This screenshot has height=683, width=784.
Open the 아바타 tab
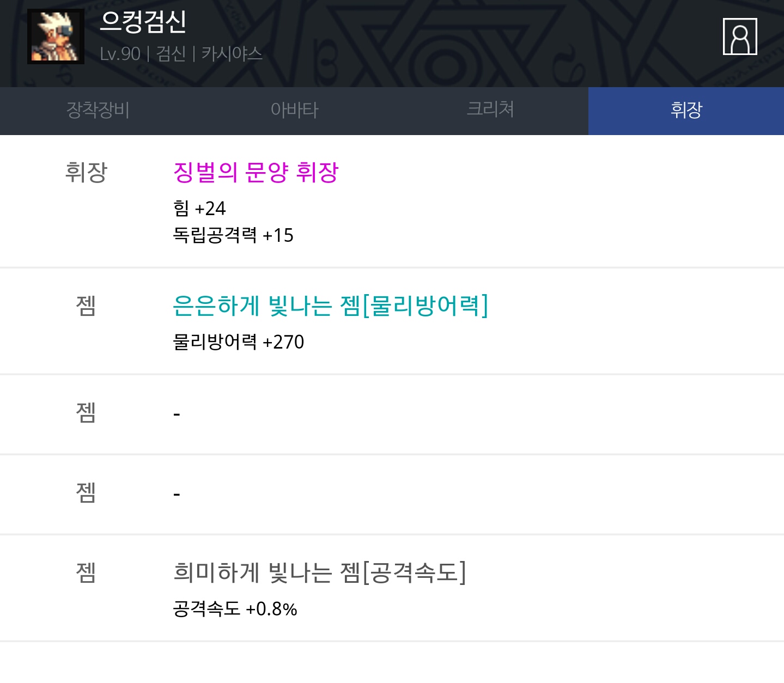(294, 111)
